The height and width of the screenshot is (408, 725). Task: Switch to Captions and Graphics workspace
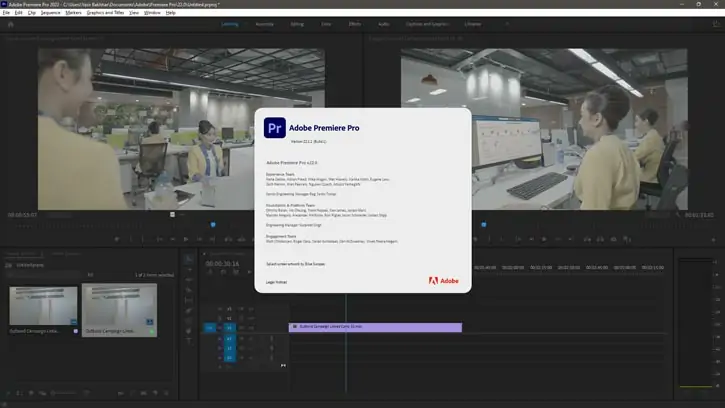click(428, 24)
